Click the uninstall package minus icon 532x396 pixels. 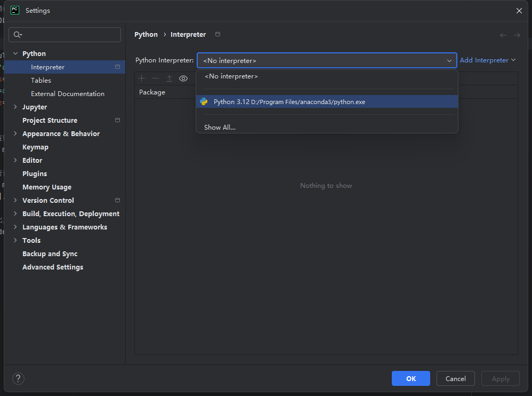tap(156, 78)
